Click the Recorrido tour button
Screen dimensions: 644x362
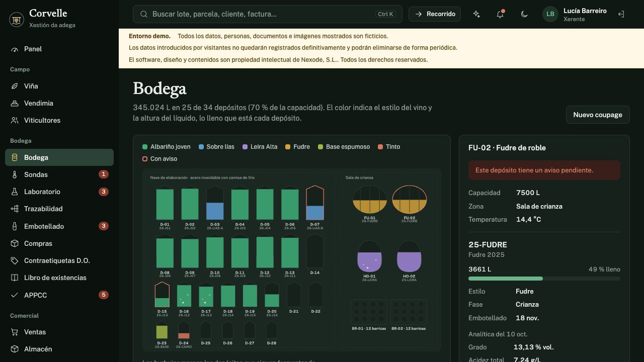tap(435, 14)
